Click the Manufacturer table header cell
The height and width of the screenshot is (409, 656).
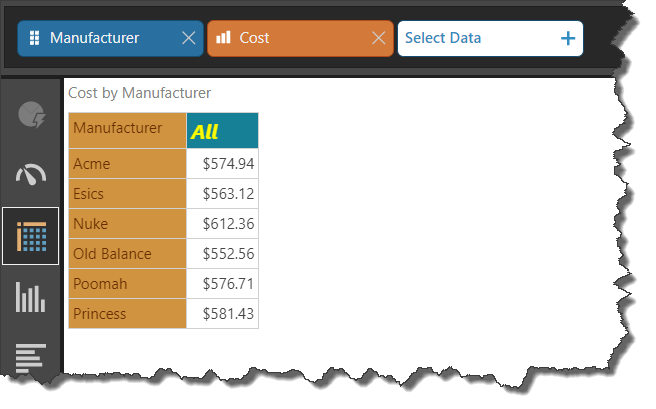click(127, 129)
